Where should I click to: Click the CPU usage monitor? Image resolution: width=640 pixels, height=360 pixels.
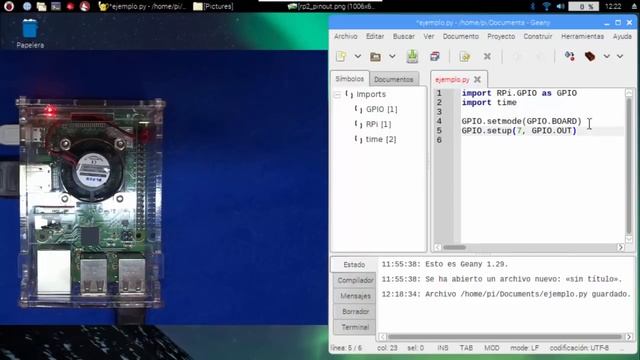coord(583,6)
